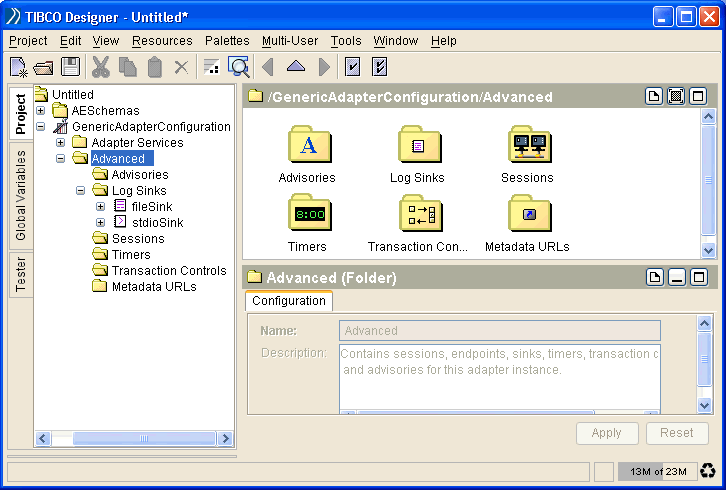Toggle the find resource magnifier button
This screenshot has height=490, width=726.
tap(238, 67)
